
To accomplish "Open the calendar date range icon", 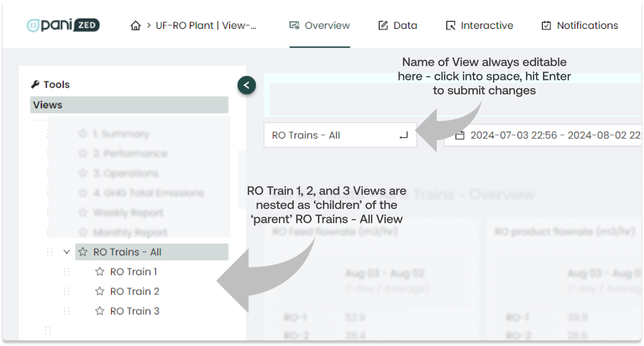I will (x=459, y=135).
